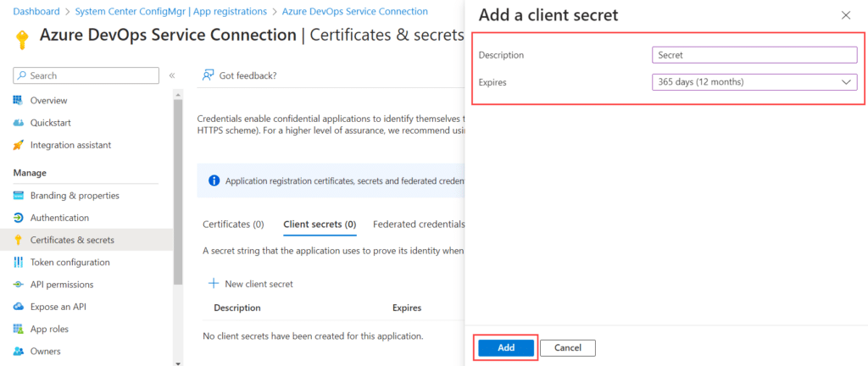868x366 pixels.
Task: Click the Integration assistant rocket icon
Action: click(x=19, y=145)
